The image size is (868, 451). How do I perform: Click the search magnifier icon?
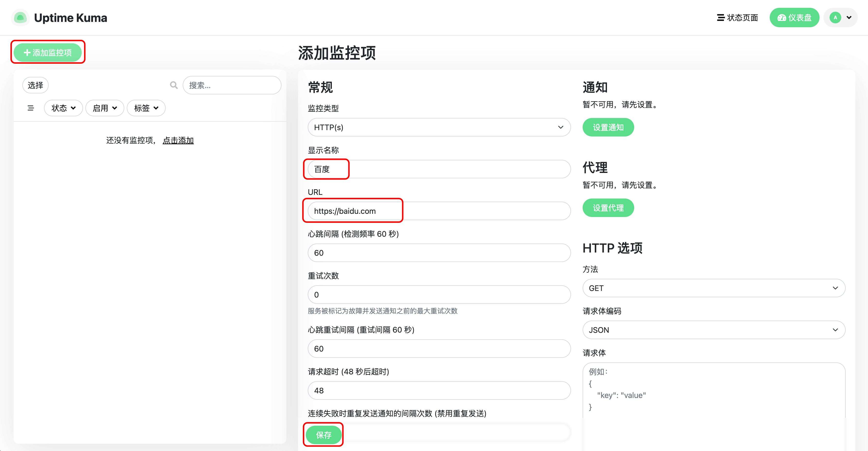pos(173,85)
